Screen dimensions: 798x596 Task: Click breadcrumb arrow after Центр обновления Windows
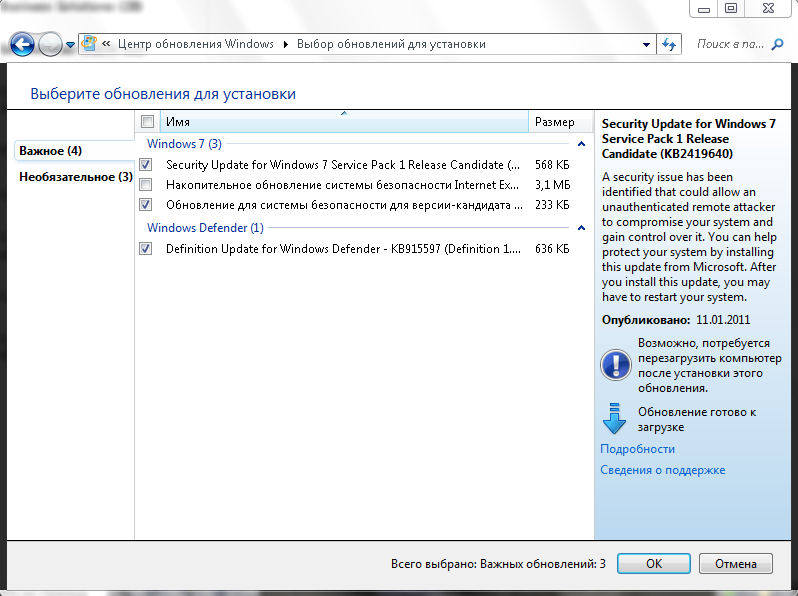[286, 44]
